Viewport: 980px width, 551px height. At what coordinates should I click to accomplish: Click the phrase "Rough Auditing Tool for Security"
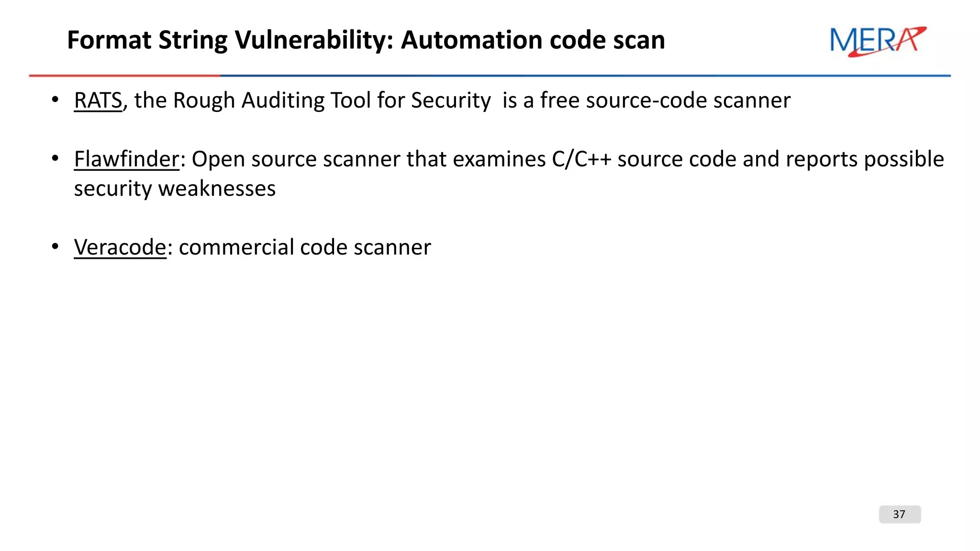332,101
